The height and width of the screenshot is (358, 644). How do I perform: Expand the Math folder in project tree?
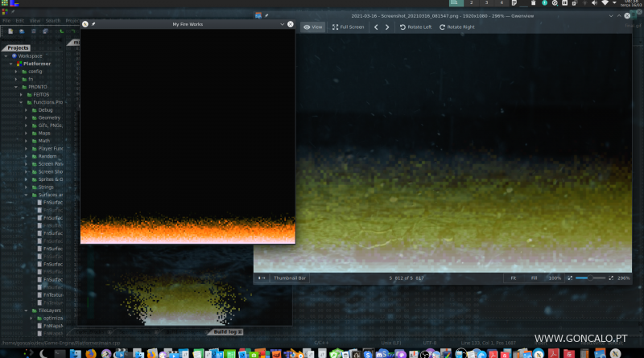click(26, 141)
